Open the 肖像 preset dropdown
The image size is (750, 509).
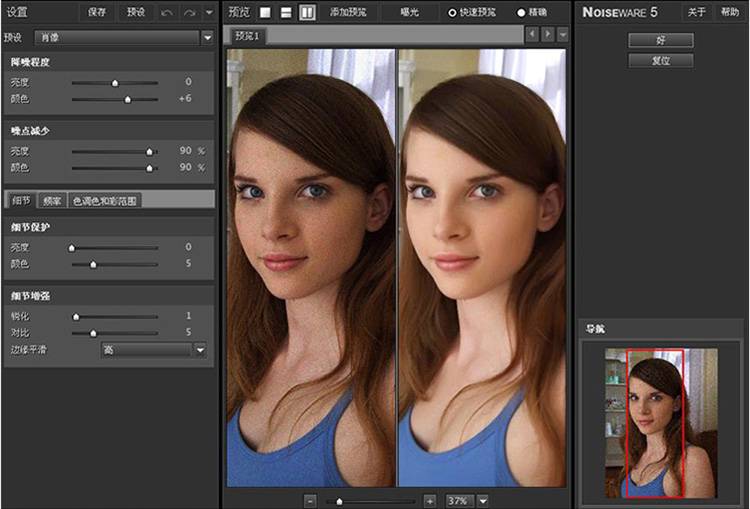coord(117,37)
